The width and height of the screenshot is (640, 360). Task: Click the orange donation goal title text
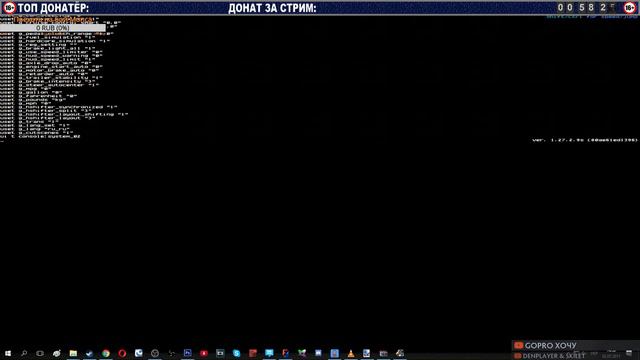pyautogui.click(x=53, y=20)
